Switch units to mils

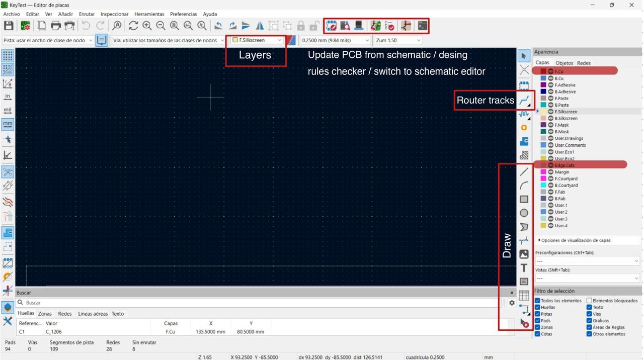point(8,110)
